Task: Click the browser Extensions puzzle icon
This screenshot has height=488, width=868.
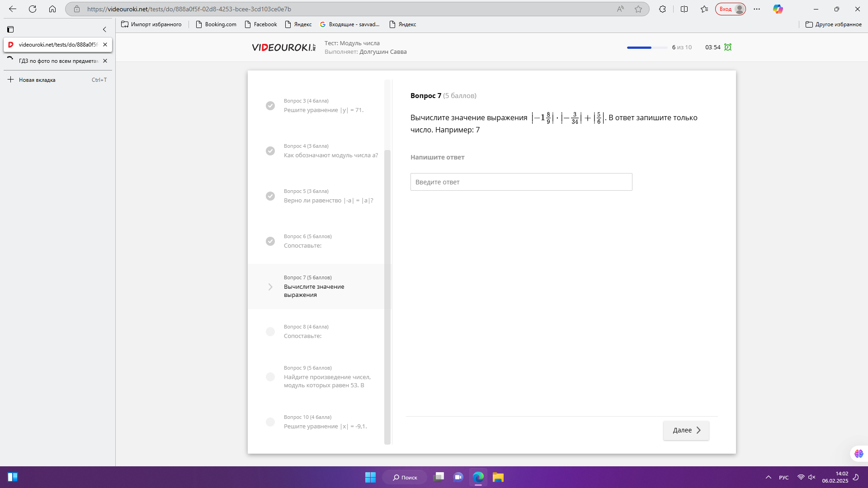Action: 662,9
